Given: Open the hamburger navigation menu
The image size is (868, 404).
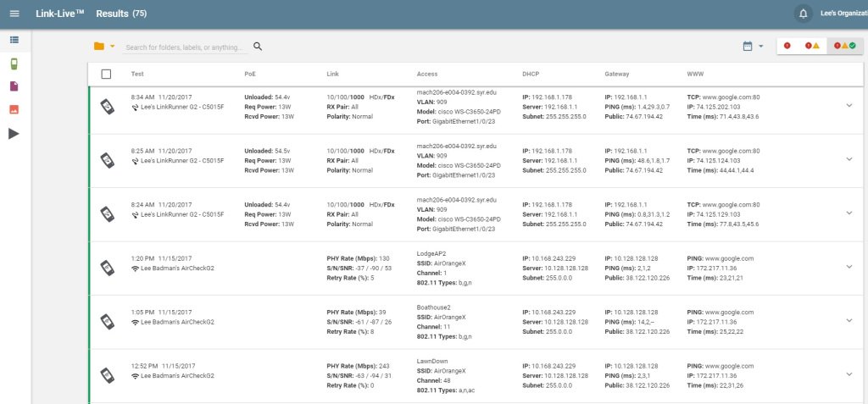Looking at the screenshot, I should [x=14, y=14].
